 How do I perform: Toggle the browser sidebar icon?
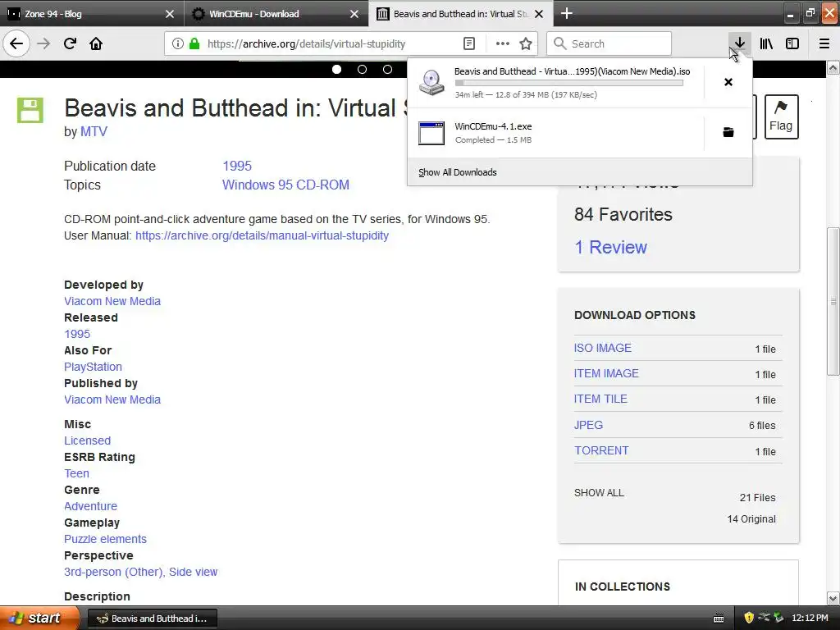[792, 43]
